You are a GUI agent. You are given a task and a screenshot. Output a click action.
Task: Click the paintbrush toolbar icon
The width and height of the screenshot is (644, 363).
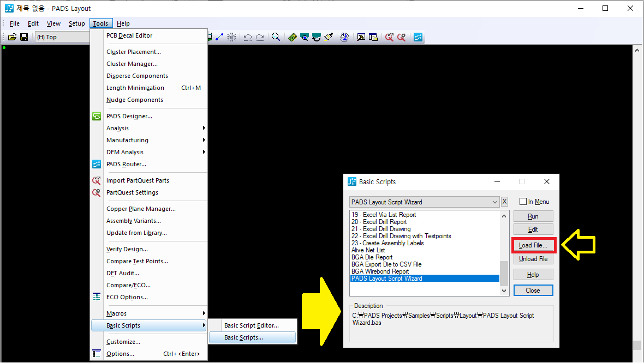pos(329,37)
